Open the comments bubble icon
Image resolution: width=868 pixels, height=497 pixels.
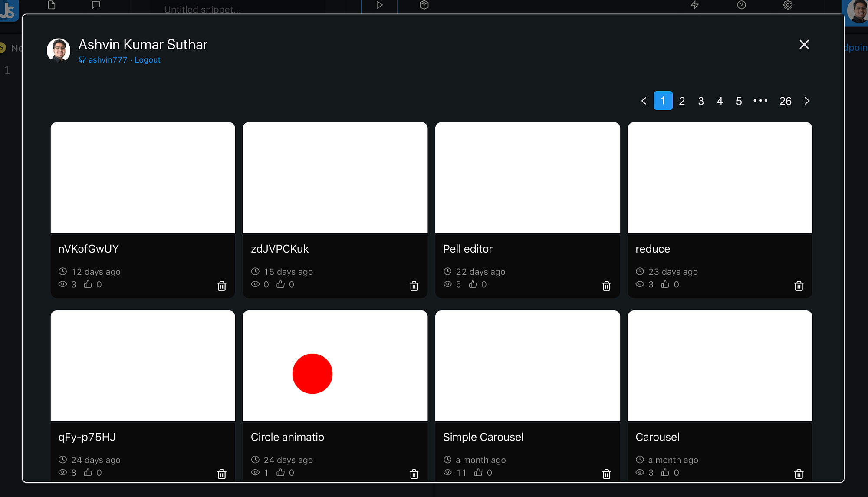96,6
